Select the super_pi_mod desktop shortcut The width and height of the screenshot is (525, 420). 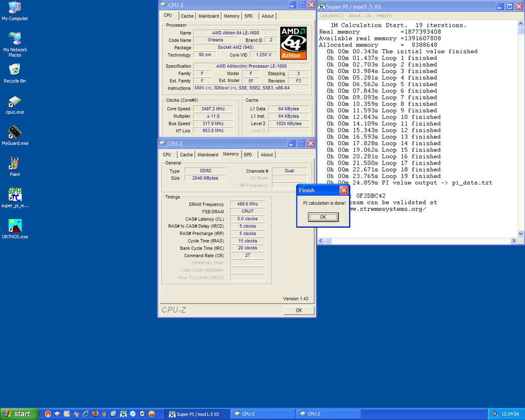15,197
